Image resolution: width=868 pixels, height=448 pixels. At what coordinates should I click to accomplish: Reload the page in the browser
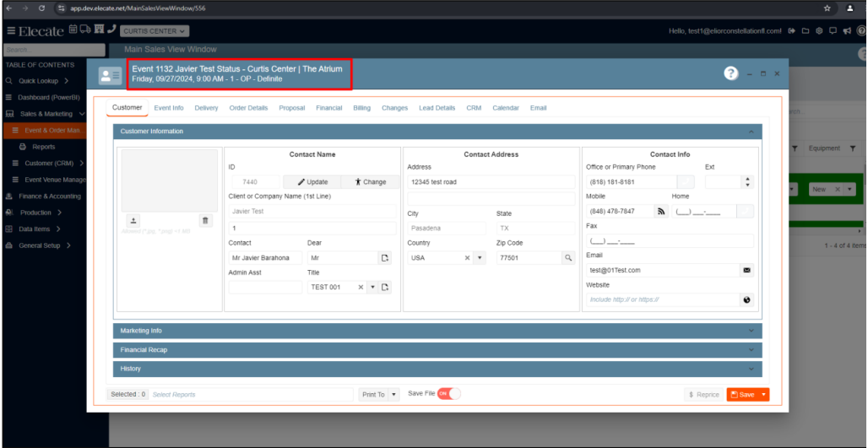click(x=42, y=8)
